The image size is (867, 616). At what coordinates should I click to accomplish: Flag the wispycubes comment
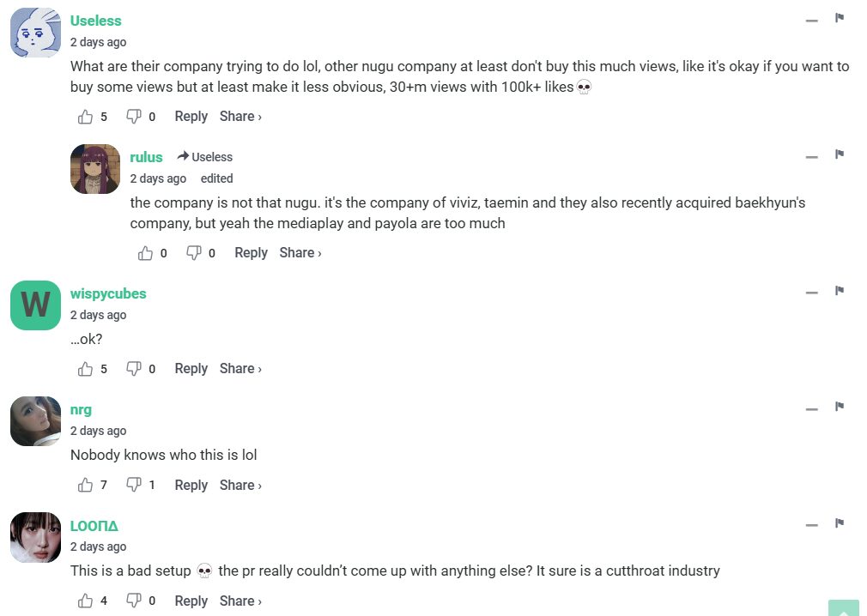click(840, 291)
